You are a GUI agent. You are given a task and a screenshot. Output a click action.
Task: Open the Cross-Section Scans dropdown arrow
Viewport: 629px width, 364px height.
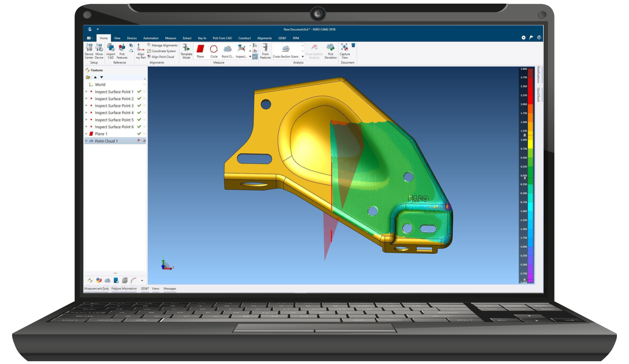coord(302,57)
